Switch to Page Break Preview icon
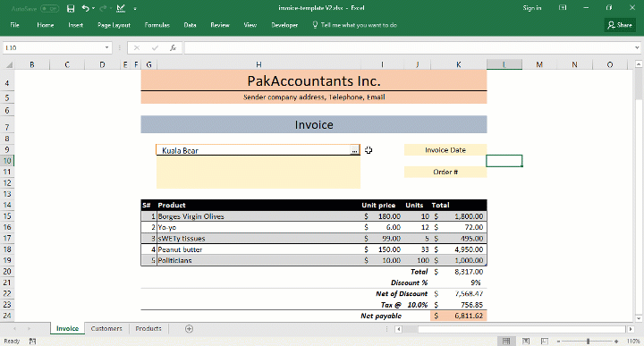 coord(545,341)
